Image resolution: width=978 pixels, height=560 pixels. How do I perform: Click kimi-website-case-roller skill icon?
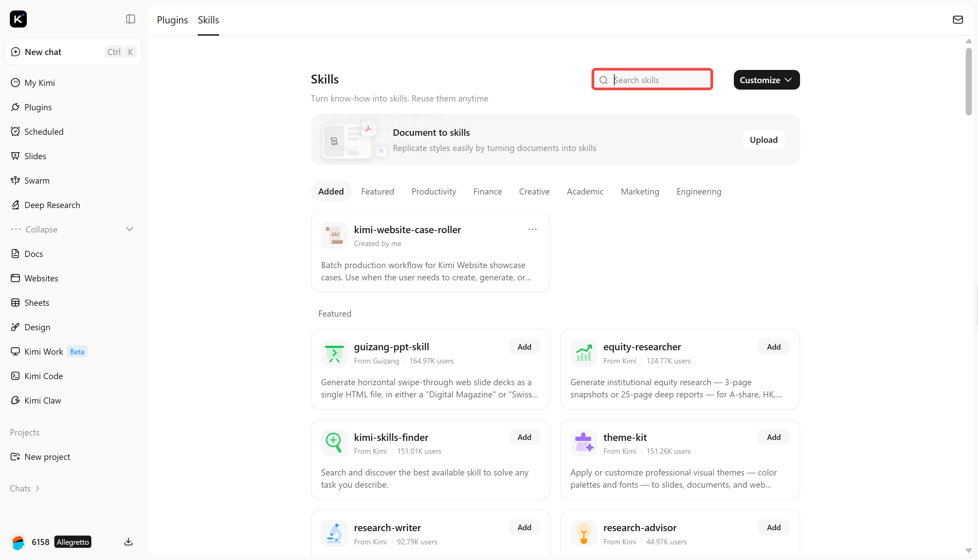(334, 236)
